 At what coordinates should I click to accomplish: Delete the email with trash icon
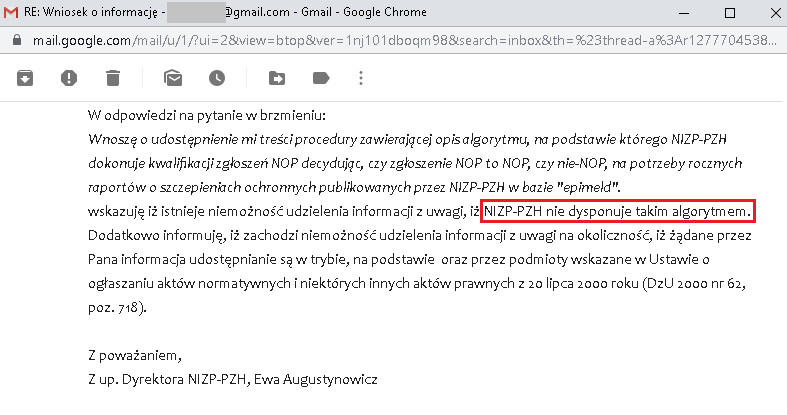[114, 78]
